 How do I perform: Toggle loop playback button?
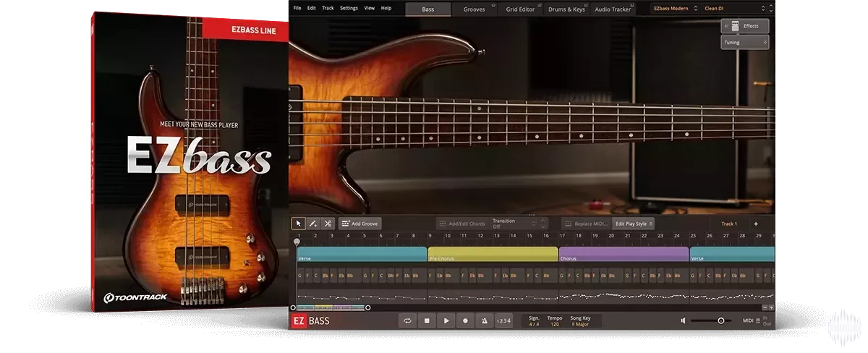[x=408, y=320]
